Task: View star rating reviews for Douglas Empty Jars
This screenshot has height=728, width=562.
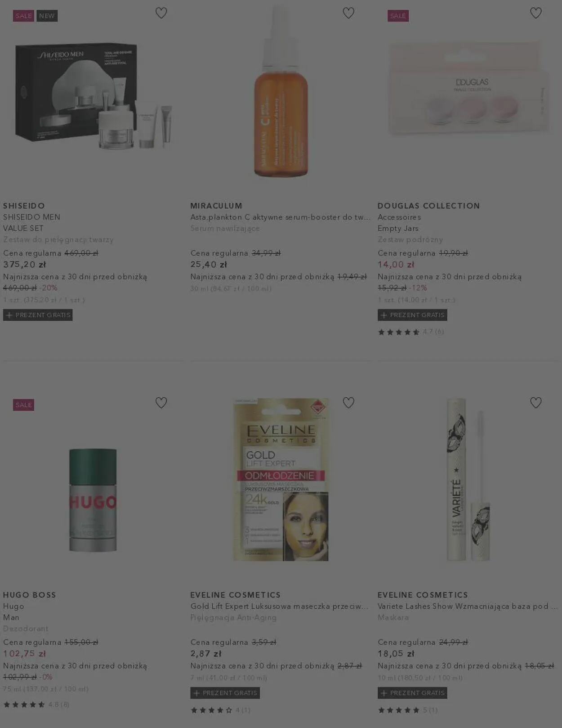Action: point(411,332)
